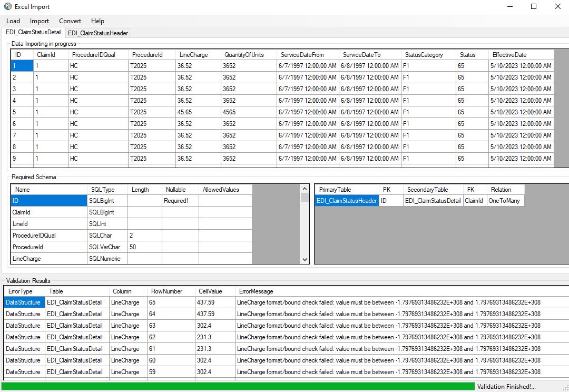The image size is (569, 392).
Task: Open the Load menu
Action: click(x=13, y=21)
